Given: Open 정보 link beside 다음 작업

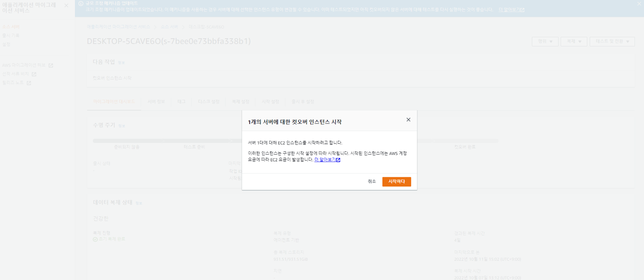Looking at the screenshot, I should [x=121, y=62].
